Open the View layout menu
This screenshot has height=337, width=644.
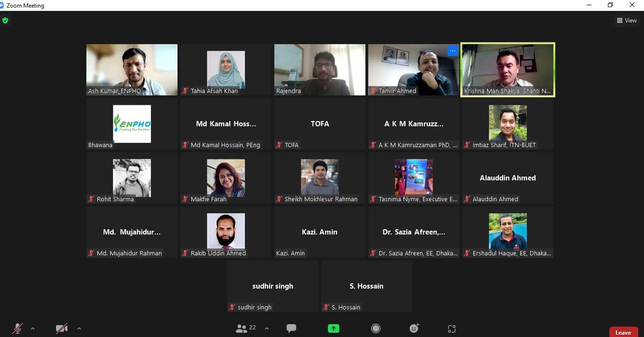tap(626, 20)
